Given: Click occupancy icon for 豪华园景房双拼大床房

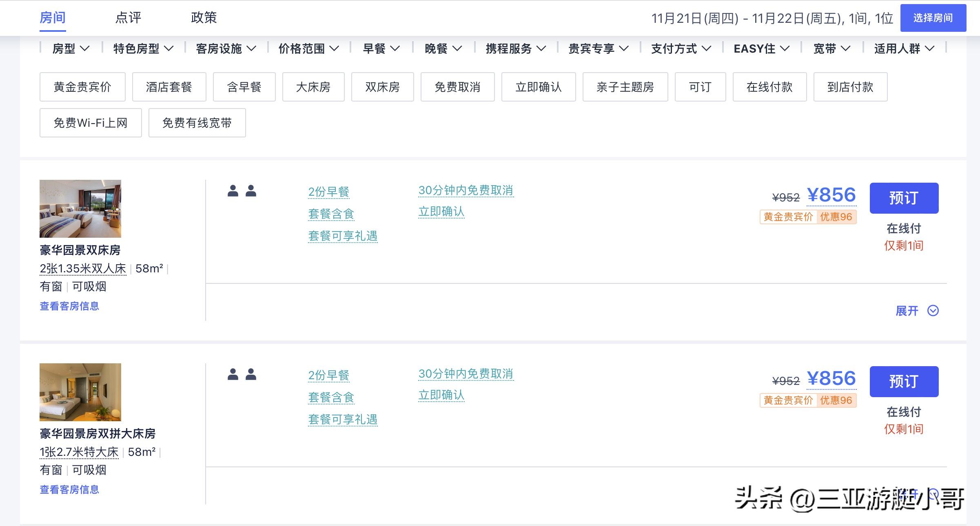Looking at the screenshot, I should tap(242, 374).
